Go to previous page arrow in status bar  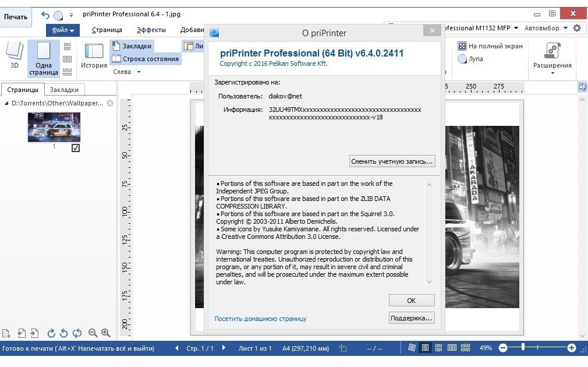[x=176, y=348]
